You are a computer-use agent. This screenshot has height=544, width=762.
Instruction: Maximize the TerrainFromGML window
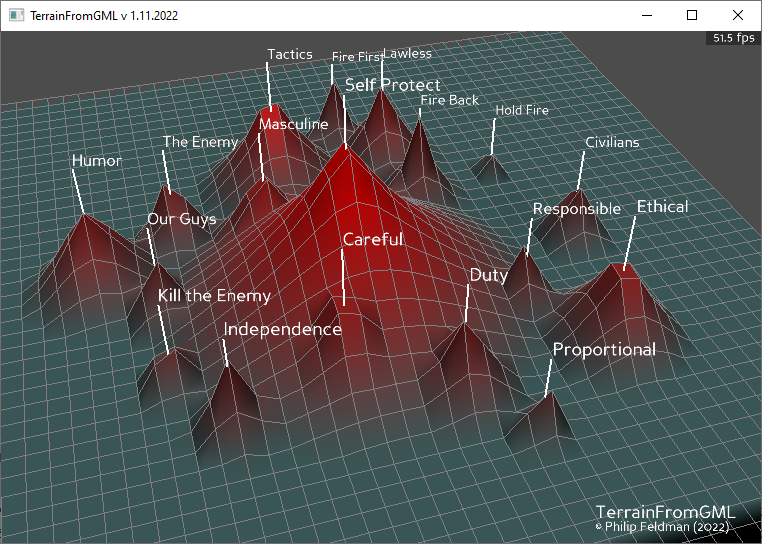click(692, 15)
